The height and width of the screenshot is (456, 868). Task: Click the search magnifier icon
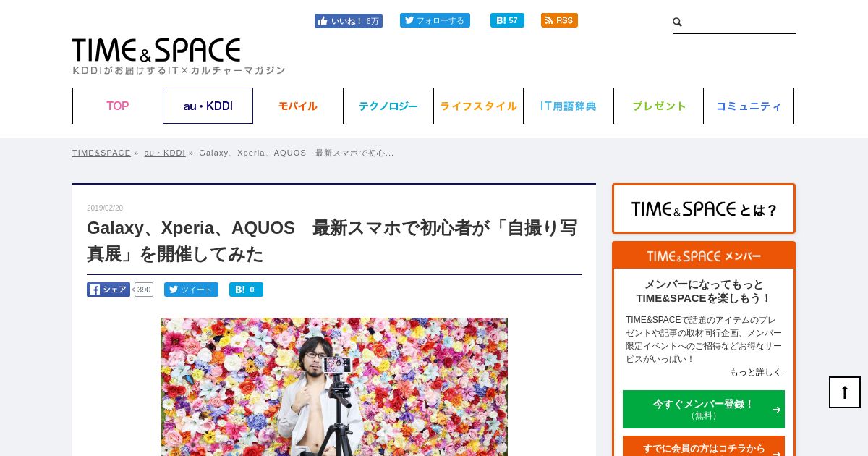(x=678, y=22)
